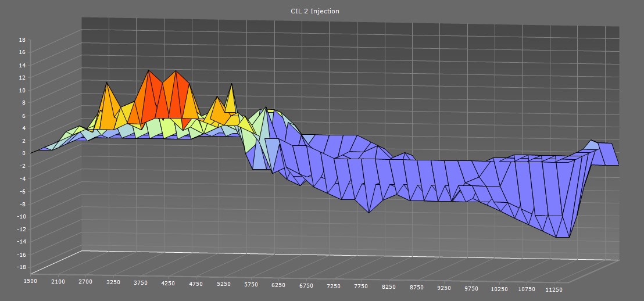
Task: Click the y-axis value 16
Action: (x=22, y=52)
